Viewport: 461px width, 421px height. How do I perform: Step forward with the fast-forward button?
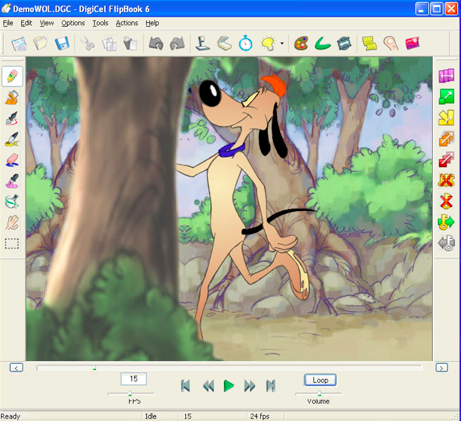click(x=249, y=386)
